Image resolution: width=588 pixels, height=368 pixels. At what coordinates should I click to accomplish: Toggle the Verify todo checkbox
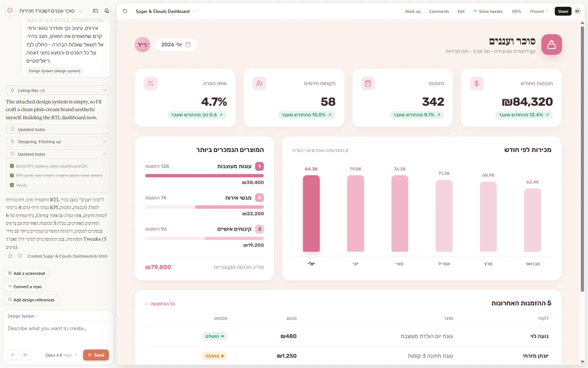12,185
